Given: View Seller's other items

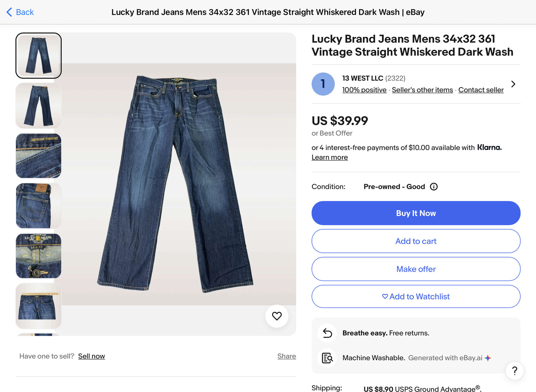Looking at the screenshot, I should point(422,90).
